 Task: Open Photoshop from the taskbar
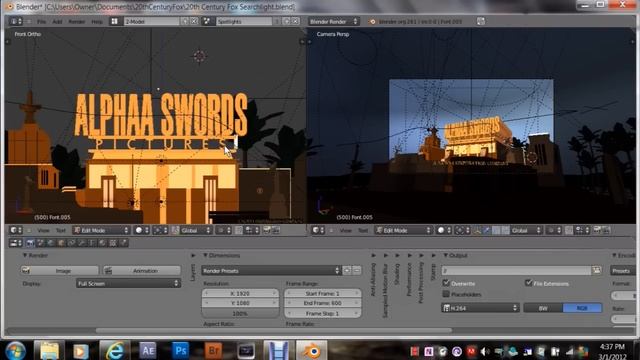pyautogui.click(x=180, y=350)
